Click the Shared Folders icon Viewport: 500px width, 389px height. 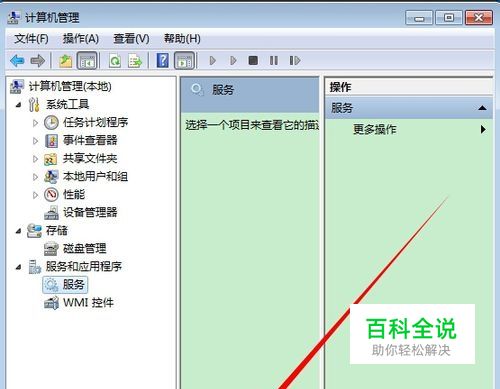click(51, 159)
